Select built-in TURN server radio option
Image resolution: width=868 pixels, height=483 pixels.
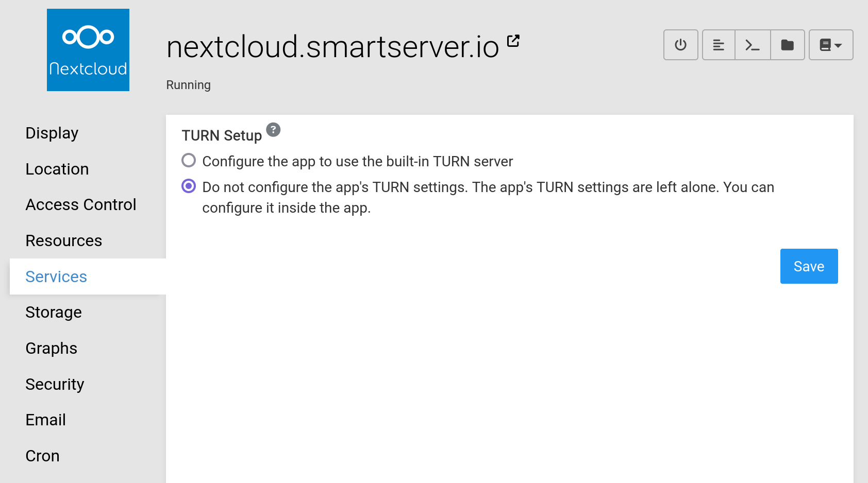click(x=189, y=161)
